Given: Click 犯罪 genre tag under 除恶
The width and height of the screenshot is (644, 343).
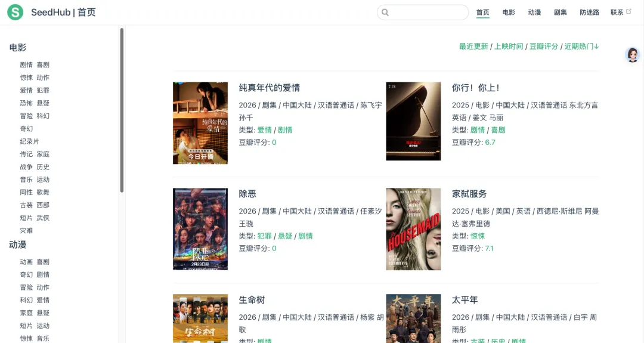Looking at the screenshot, I should pos(265,236).
